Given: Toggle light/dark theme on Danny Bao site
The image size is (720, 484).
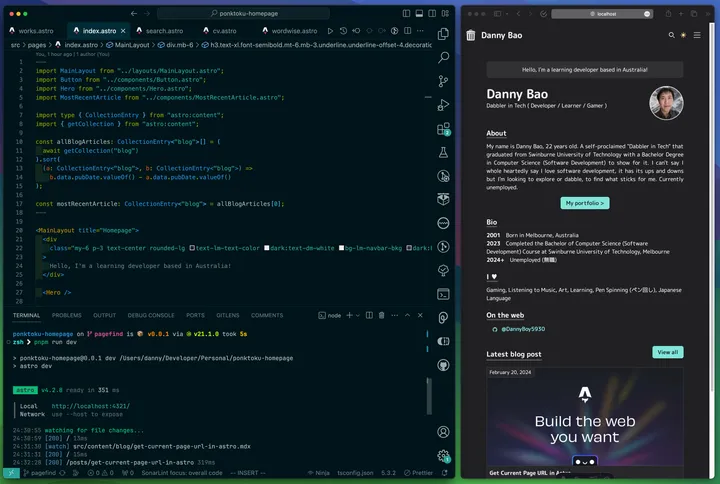Looking at the screenshot, I should [x=683, y=35].
